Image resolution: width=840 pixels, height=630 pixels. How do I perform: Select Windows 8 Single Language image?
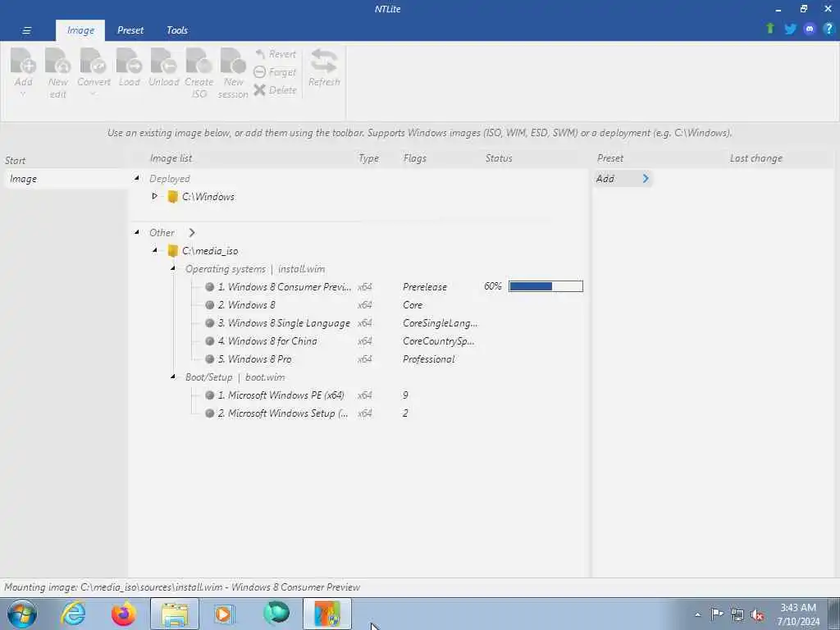point(284,323)
